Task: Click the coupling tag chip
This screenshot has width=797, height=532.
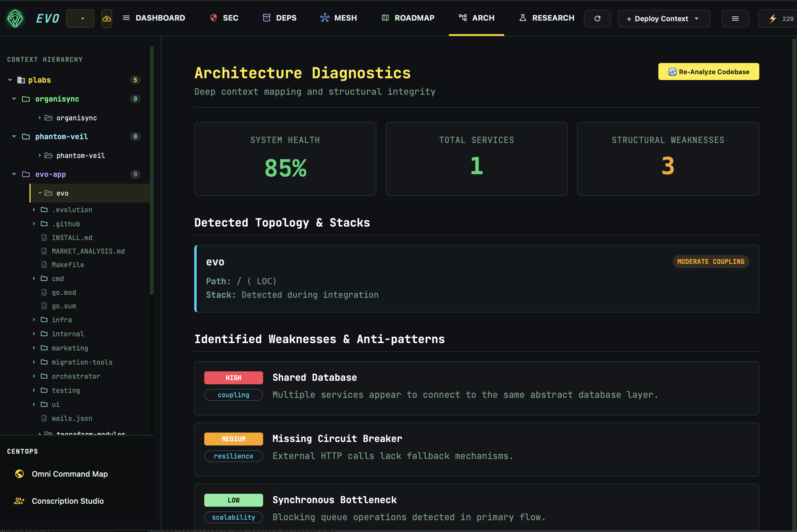Action: (x=233, y=395)
